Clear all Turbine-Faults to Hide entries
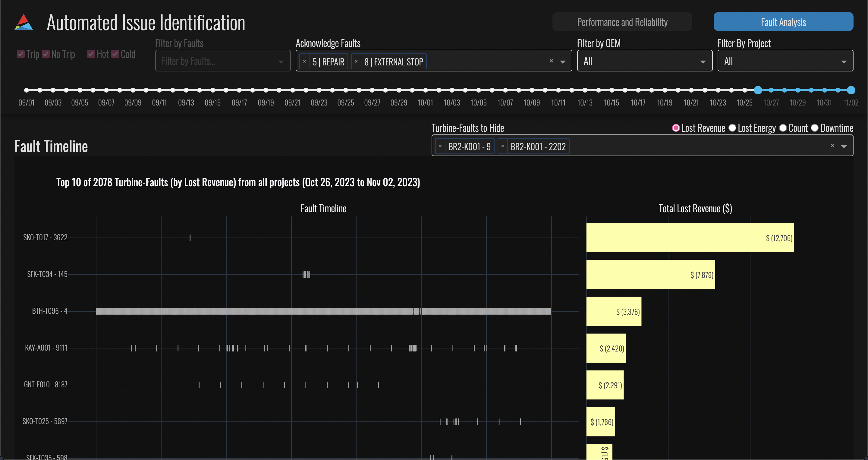Image resolution: width=868 pixels, height=460 pixels. click(833, 146)
